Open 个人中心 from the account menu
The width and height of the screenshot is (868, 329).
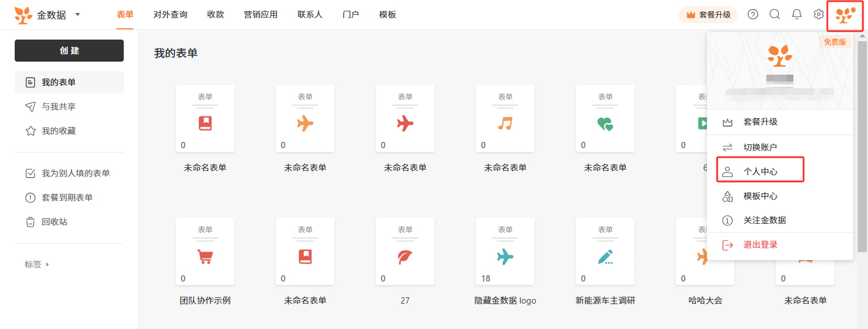tap(780, 171)
